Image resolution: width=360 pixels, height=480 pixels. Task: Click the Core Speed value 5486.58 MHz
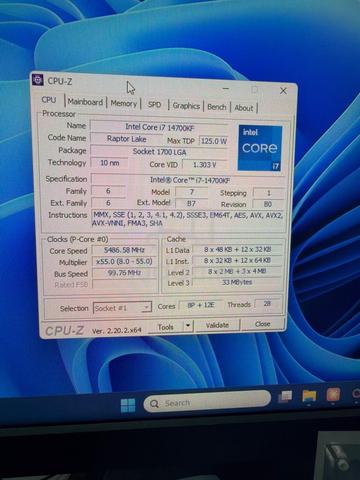click(124, 250)
